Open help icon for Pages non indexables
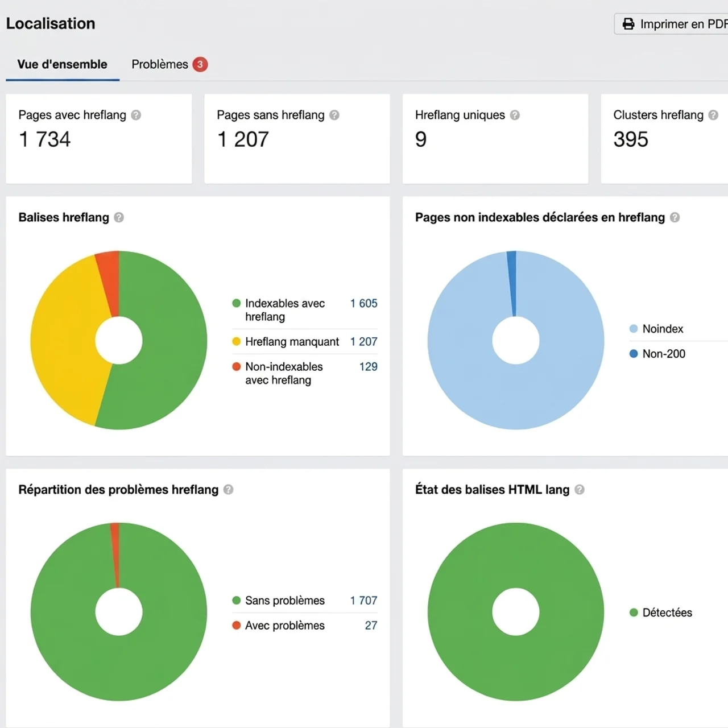Viewport: 728px width, 728px height. tap(675, 217)
